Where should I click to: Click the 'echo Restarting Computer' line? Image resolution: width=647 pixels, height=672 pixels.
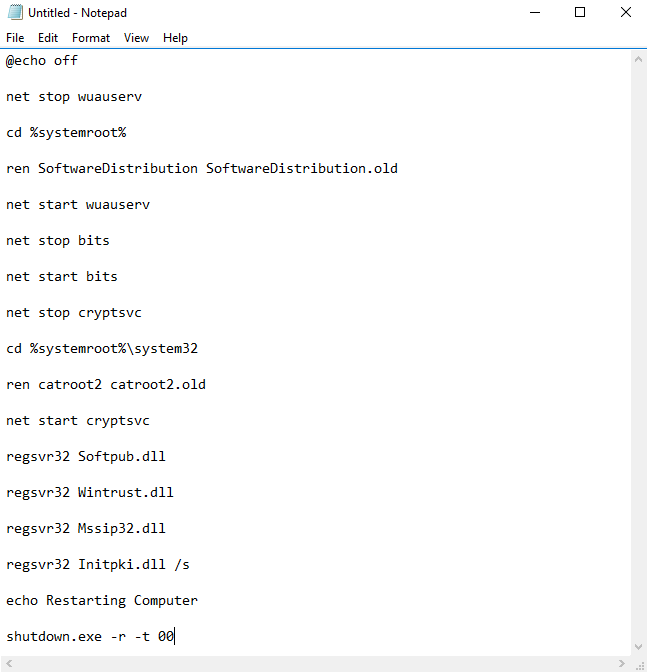(x=102, y=600)
